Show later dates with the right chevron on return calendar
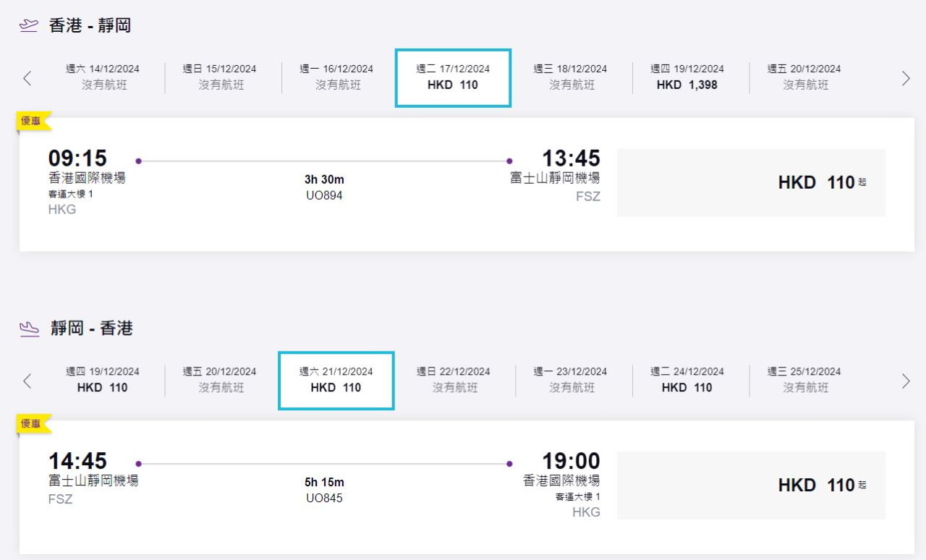926x560 pixels. click(906, 381)
